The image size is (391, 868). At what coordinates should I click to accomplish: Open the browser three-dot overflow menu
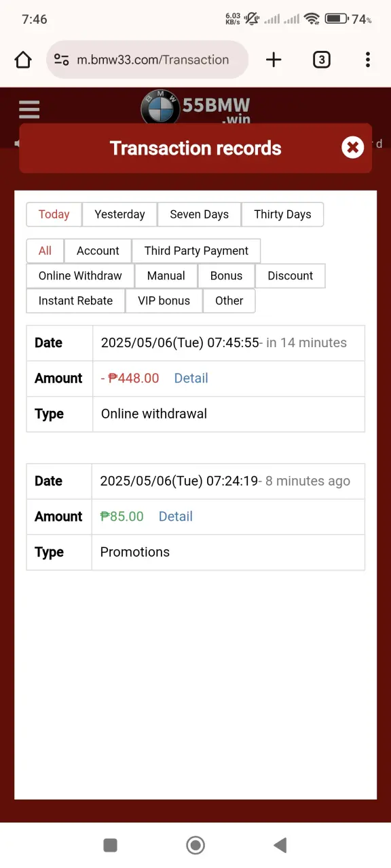click(367, 60)
